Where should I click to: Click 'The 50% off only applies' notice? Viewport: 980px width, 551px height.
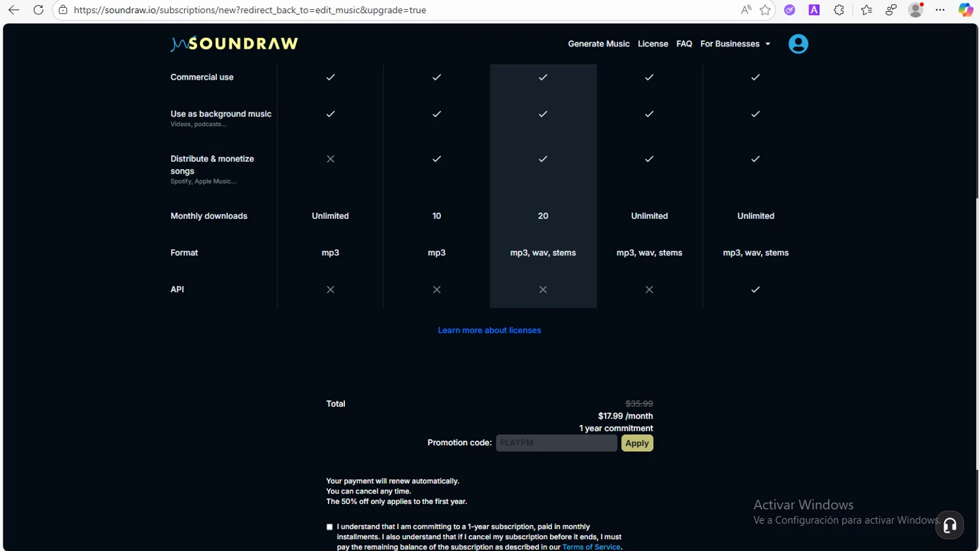pos(397,501)
